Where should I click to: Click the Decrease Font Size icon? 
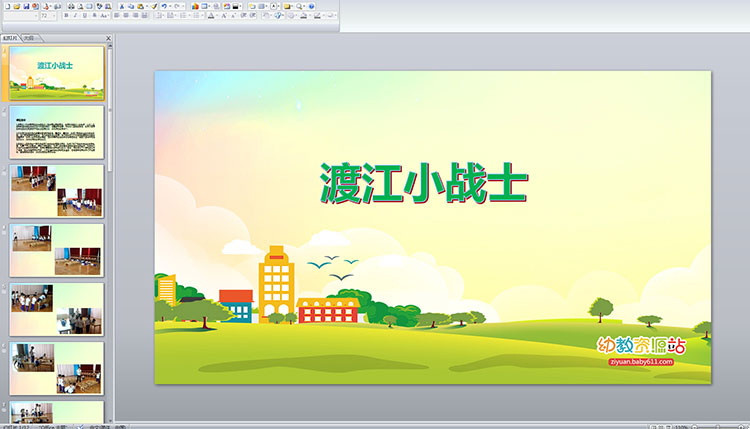[233, 15]
